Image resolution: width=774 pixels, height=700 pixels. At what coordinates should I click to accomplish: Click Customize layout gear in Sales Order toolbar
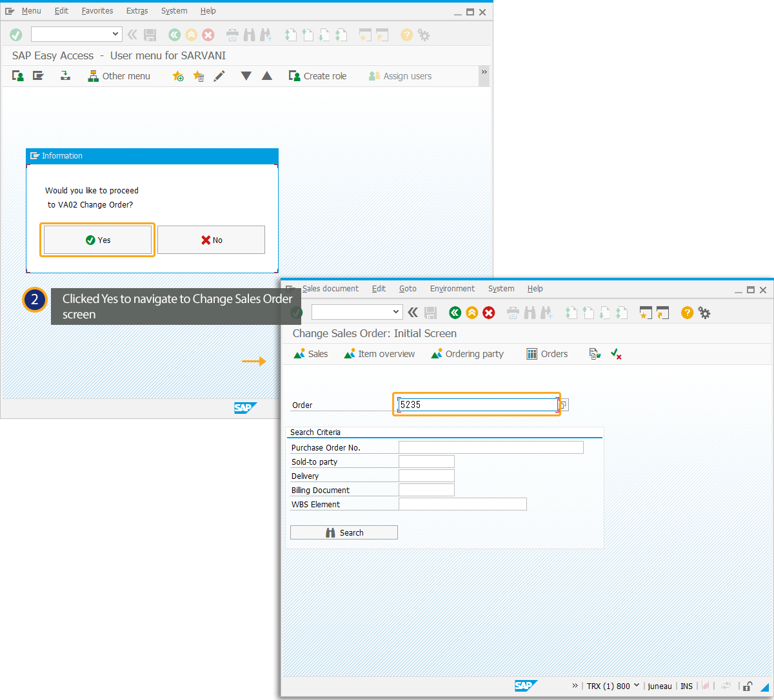pos(704,313)
